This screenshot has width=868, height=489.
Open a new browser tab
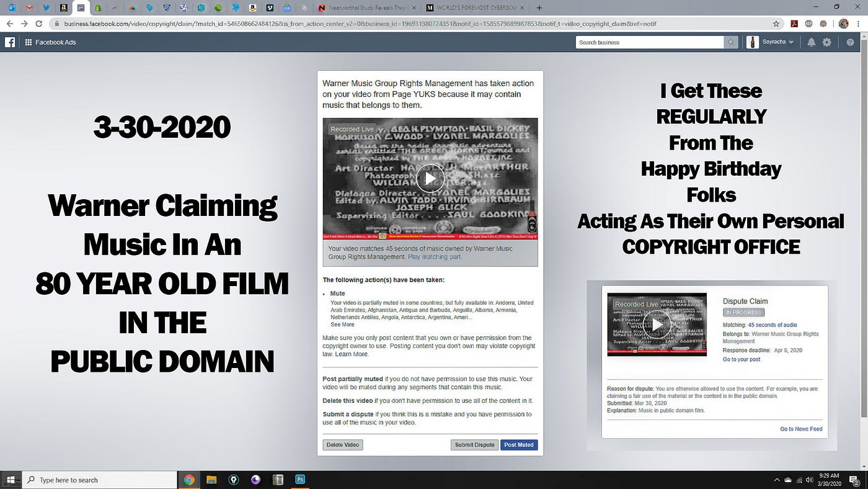pyautogui.click(x=539, y=8)
